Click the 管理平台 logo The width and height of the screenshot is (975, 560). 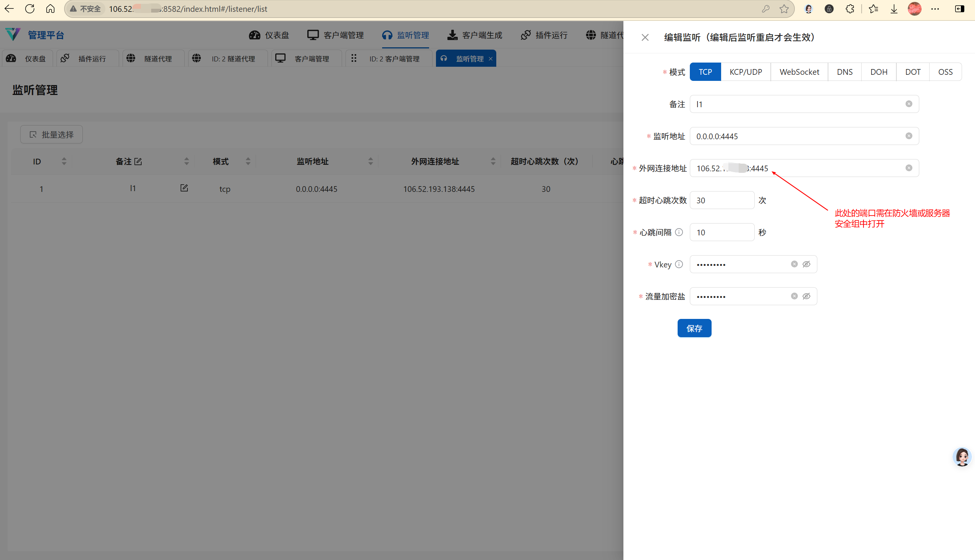(34, 35)
